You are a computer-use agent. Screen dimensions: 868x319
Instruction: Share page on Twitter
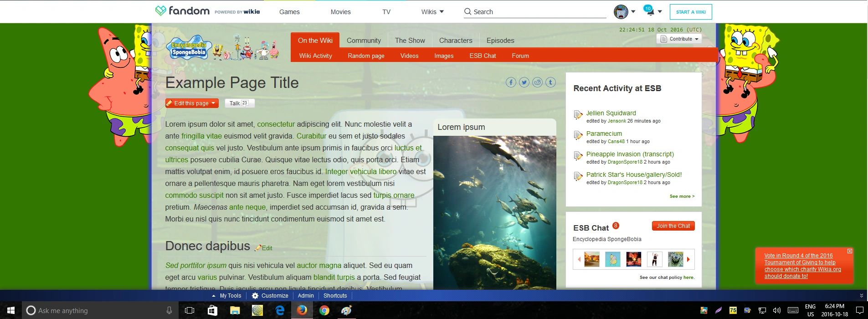524,82
